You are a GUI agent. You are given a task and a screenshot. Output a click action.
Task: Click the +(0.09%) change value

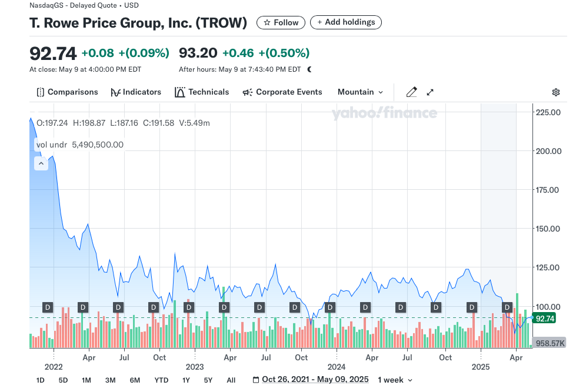click(144, 53)
